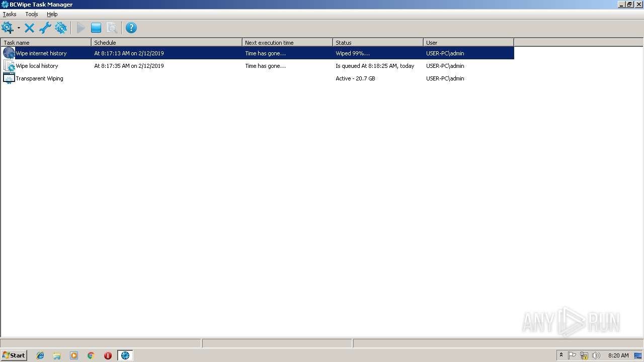Stop the running task with the blue square
Image resolution: width=644 pixels, height=362 pixels.
coord(96,28)
